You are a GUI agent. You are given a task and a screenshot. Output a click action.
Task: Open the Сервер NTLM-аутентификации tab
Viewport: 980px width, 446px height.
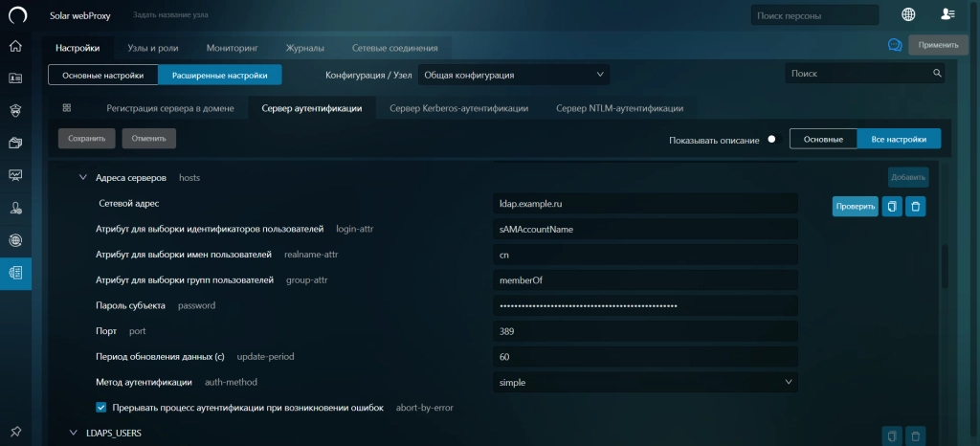pyautogui.click(x=619, y=108)
